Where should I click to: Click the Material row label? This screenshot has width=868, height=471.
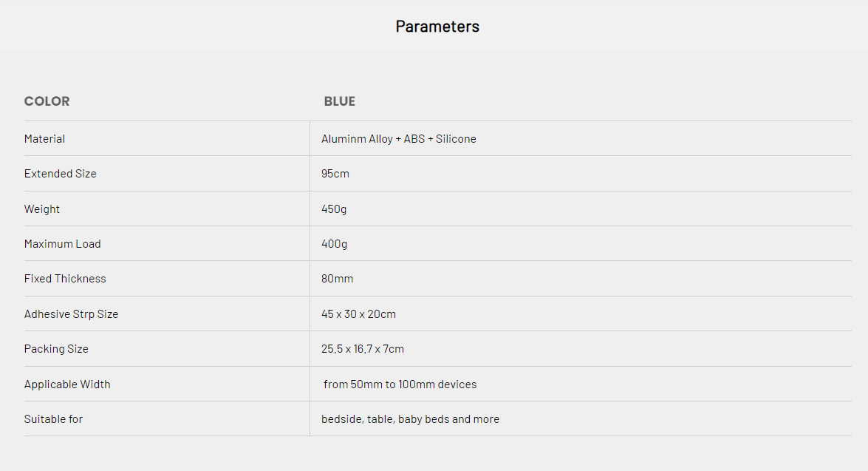click(x=44, y=139)
